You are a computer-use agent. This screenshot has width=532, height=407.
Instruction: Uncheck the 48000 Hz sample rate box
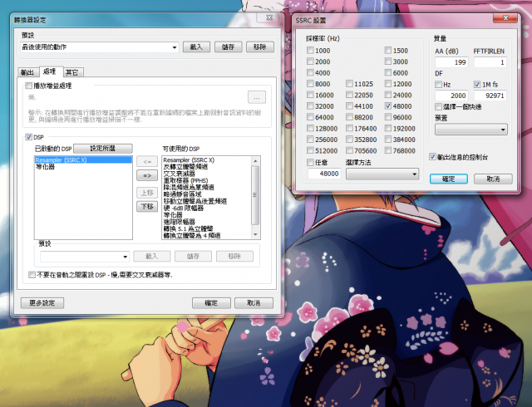388,106
